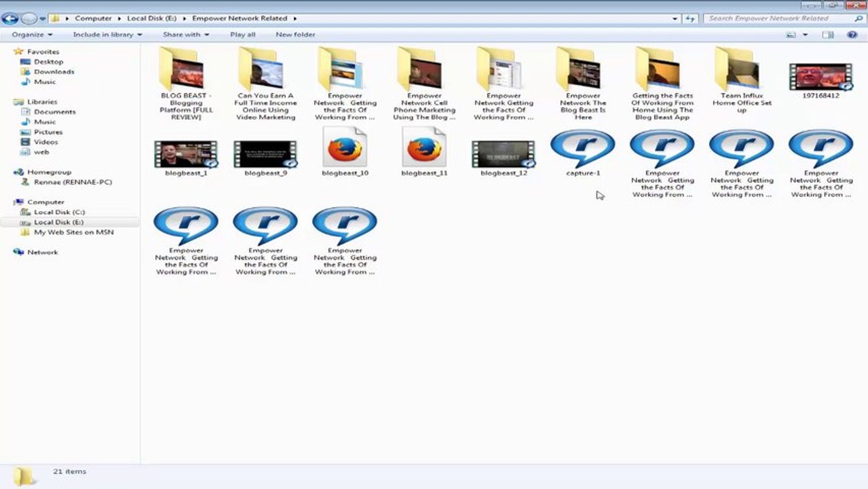The height and width of the screenshot is (489, 868).
Task: Open the web library
Action: 41,152
